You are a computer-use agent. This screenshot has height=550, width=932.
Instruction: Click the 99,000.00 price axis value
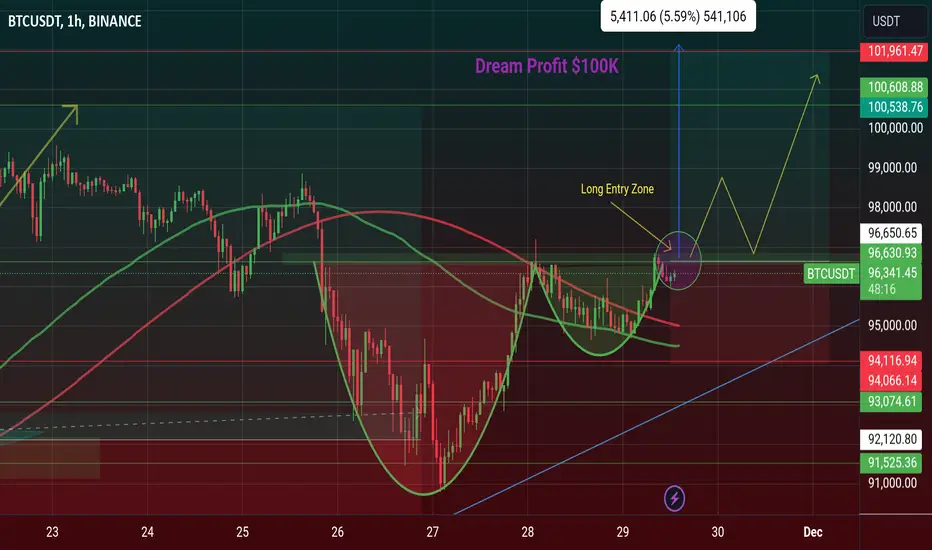(892, 168)
